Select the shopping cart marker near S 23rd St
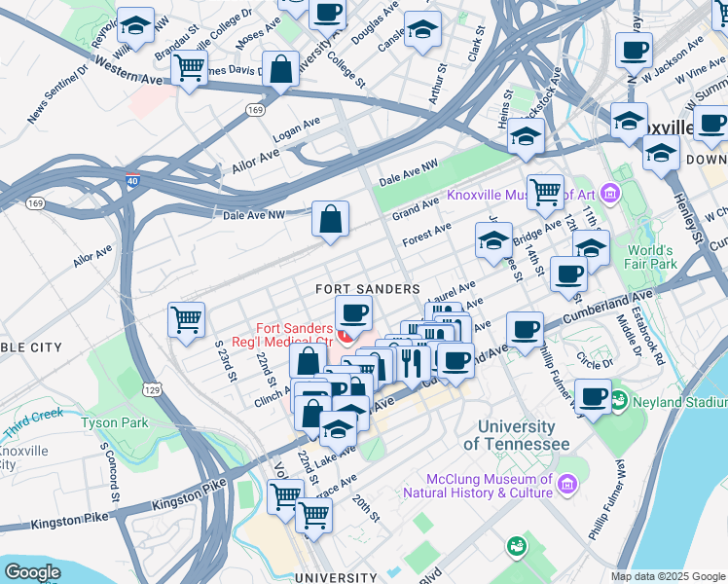 tap(186, 322)
